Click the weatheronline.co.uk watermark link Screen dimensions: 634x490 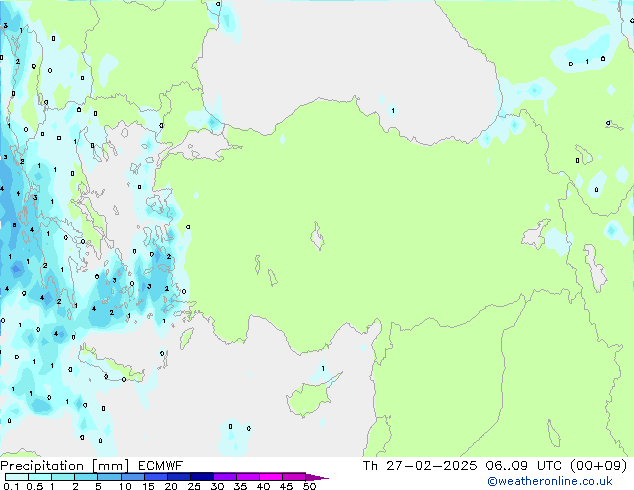[564, 482]
